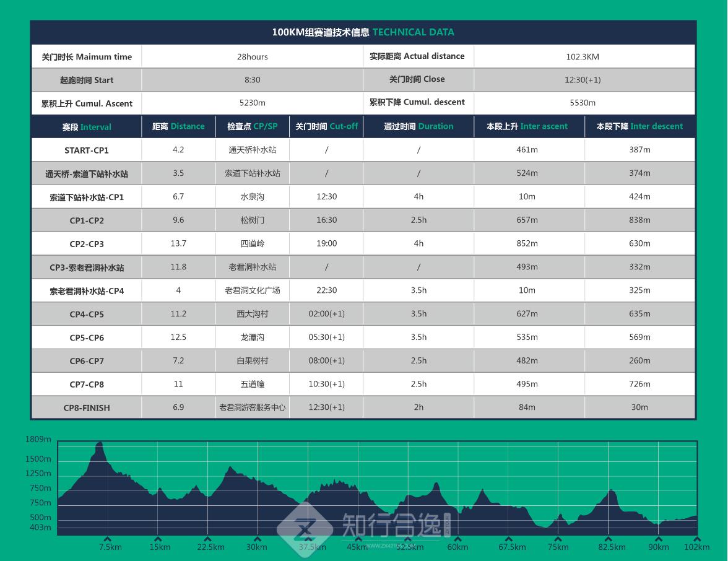The image size is (728, 561).
Task: Select the 90km arrow marker below the chart
Action: [659, 539]
